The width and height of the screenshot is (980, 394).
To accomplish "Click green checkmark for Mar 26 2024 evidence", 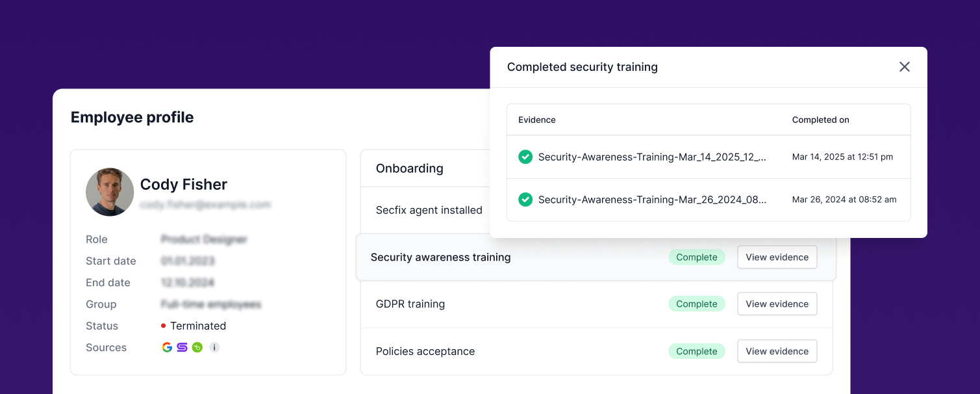I will coord(525,200).
